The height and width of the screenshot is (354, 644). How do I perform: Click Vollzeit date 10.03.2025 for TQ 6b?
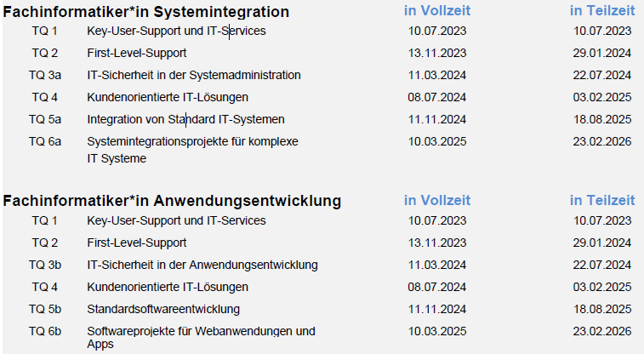pos(437,331)
